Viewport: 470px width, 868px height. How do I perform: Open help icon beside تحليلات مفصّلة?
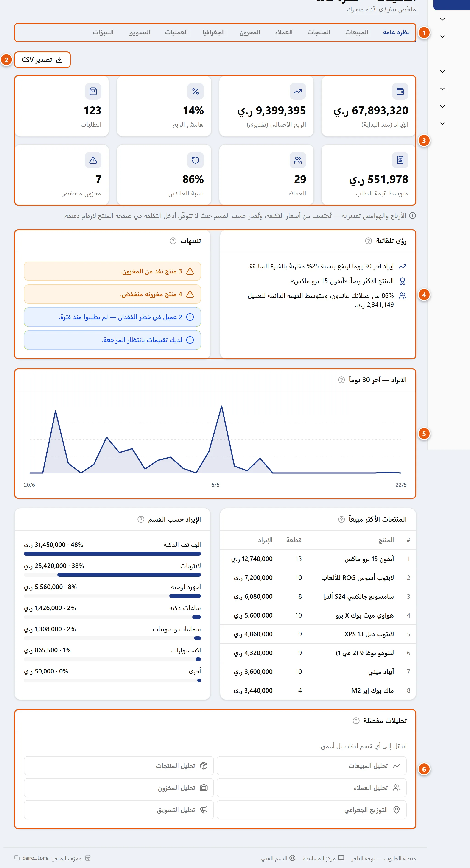(356, 721)
